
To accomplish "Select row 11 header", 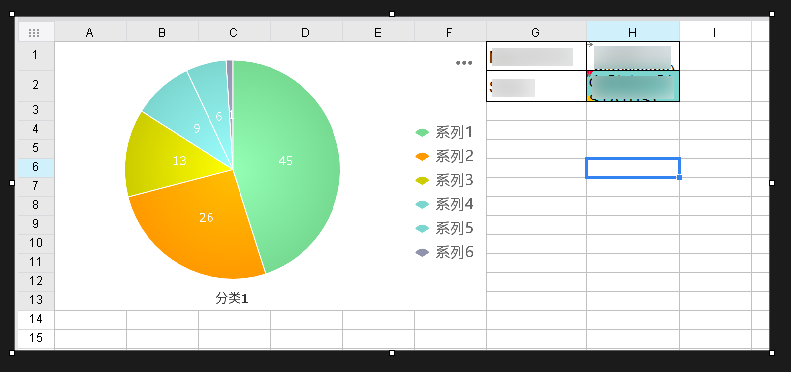I will [x=35, y=262].
